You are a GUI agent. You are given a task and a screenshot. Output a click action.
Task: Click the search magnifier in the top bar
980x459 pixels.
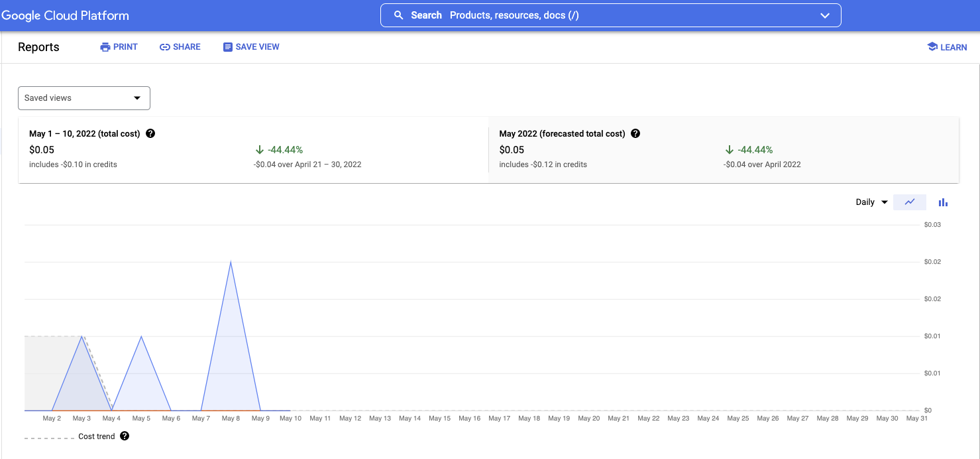398,15
